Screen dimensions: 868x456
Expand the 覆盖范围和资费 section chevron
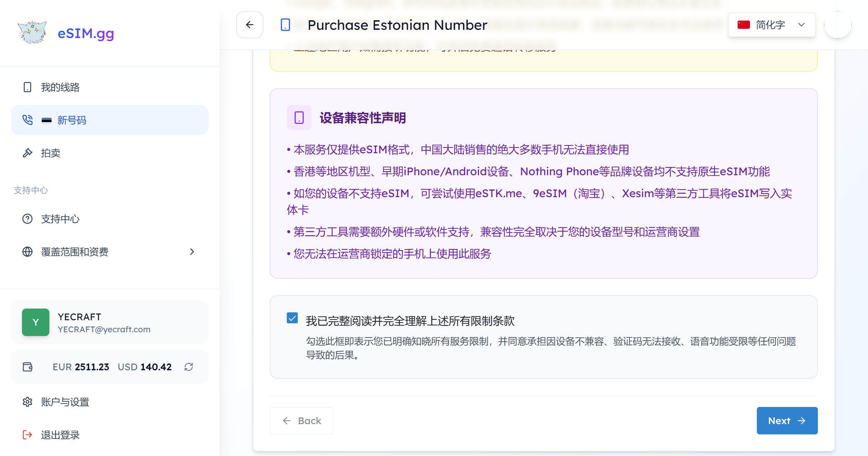point(192,252)
